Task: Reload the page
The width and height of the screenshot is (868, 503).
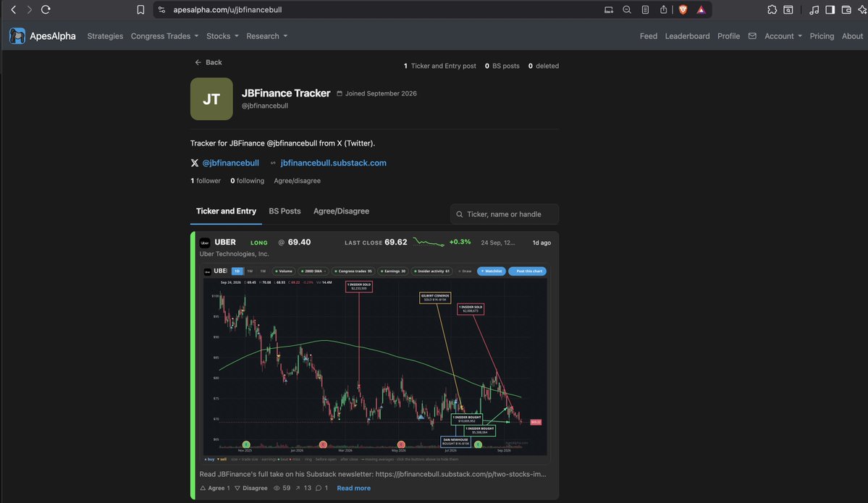Action: click(46, 9)
